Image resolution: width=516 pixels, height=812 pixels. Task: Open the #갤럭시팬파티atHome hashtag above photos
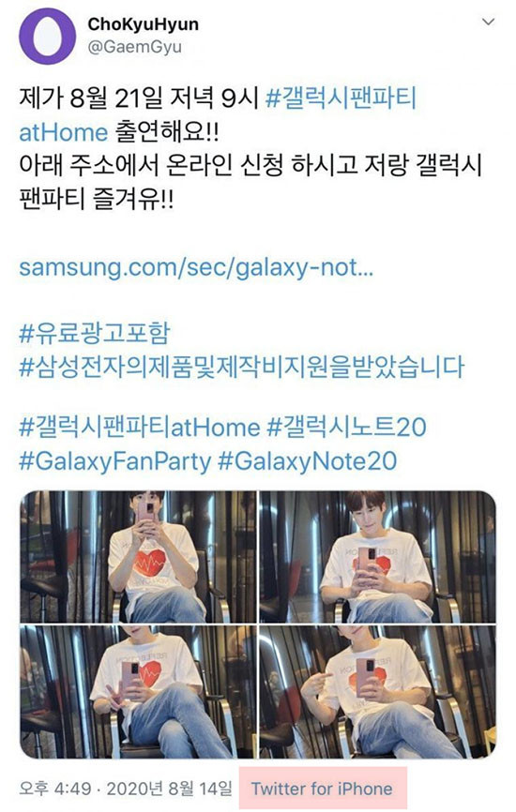[x=140, y=428]
